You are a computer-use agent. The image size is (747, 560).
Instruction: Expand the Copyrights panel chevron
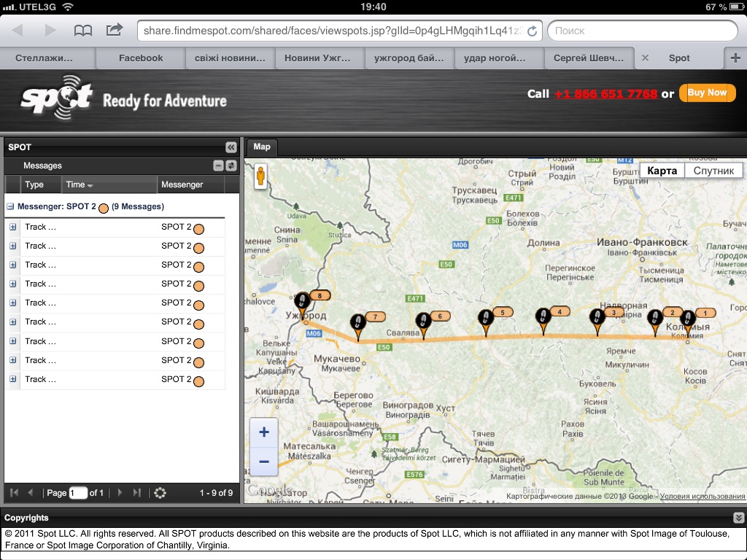(x=738, y=517)
